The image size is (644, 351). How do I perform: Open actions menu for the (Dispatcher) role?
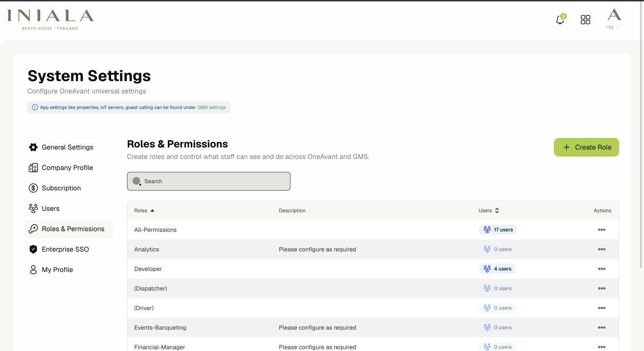tap(601, 288)
